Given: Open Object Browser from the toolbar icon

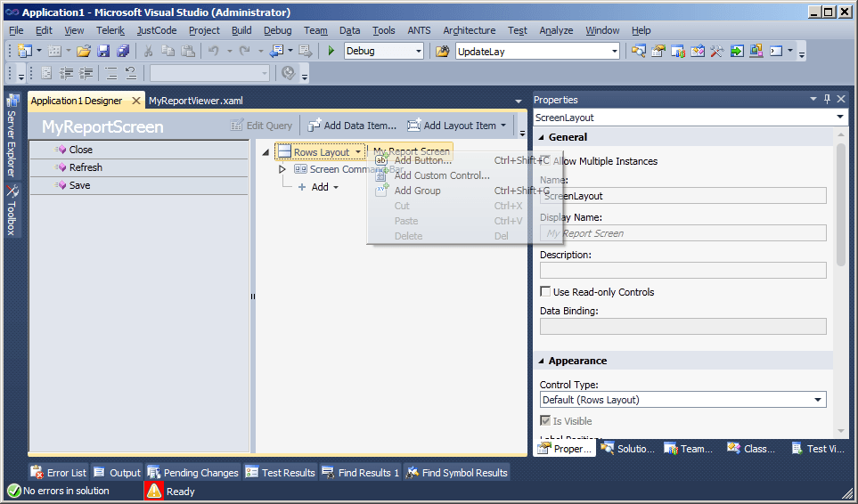Looking at the screenshot, I should [698, 52].
